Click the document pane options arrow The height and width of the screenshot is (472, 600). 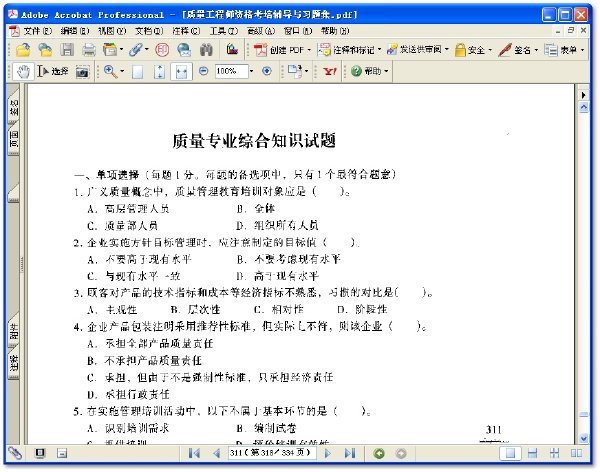584,95
